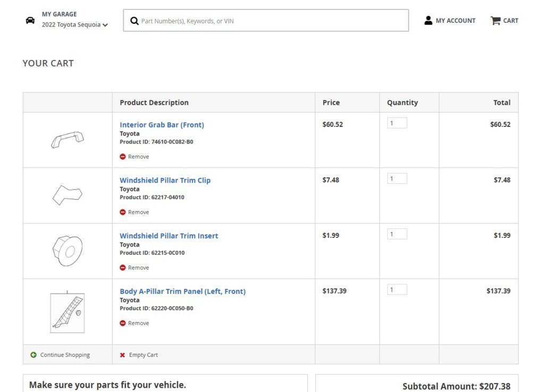
Task: Click the Total column header
Action: pyautogui.click(x=501, y=103)
